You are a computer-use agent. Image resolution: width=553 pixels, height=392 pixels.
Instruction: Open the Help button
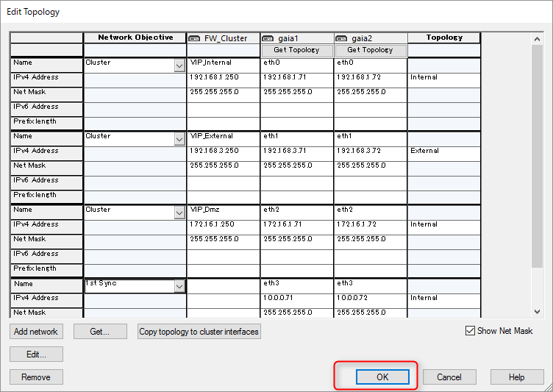tap(517, 377)
